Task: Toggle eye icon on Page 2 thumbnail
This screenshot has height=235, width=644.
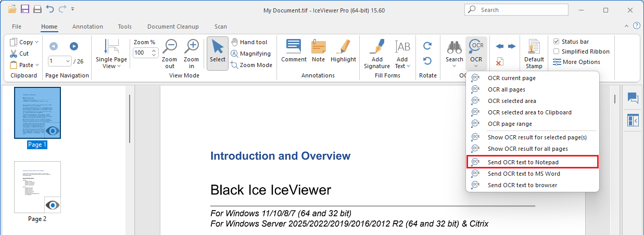Action: point(53,205)
